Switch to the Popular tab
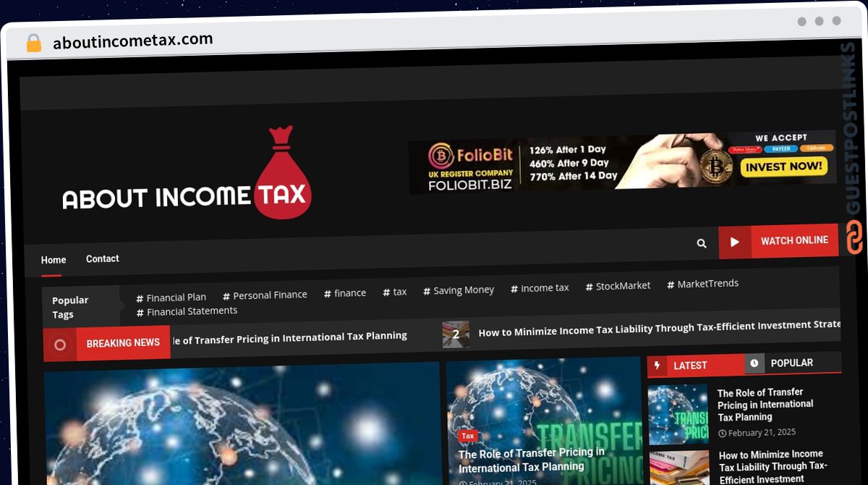868x485 pixels. (x=791, y=363)
